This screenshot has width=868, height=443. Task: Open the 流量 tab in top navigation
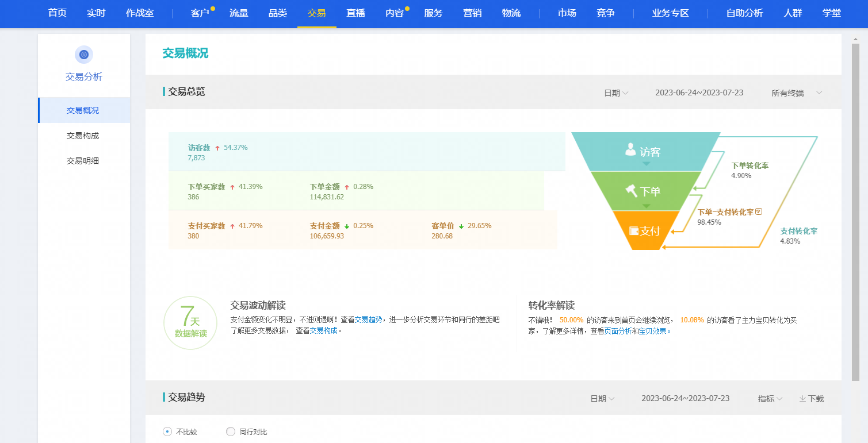point(239,13)
